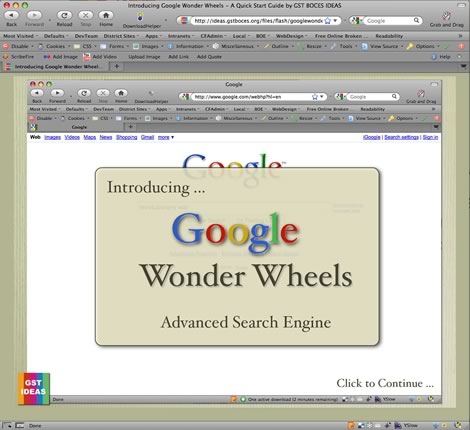Screen dimensions: 470x430
Task: Click the Maps link on Google page
Action: tap(90, 137)
